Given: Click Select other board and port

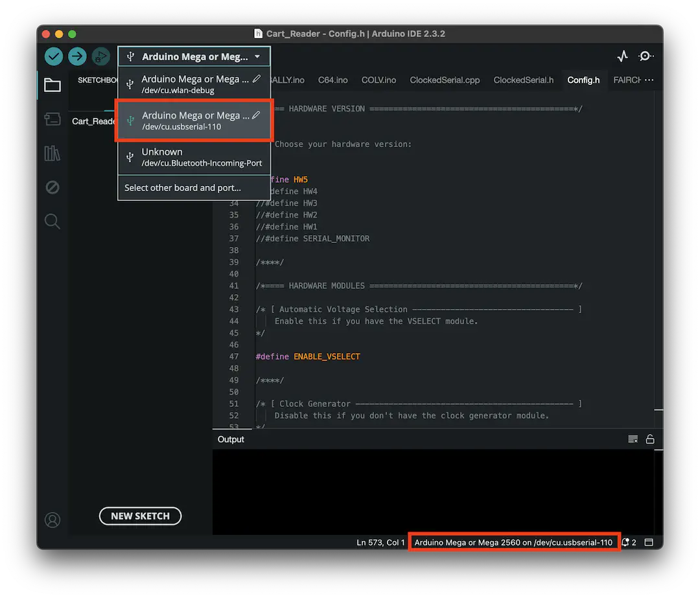Looking at the screenshot, I should point(183,188).
